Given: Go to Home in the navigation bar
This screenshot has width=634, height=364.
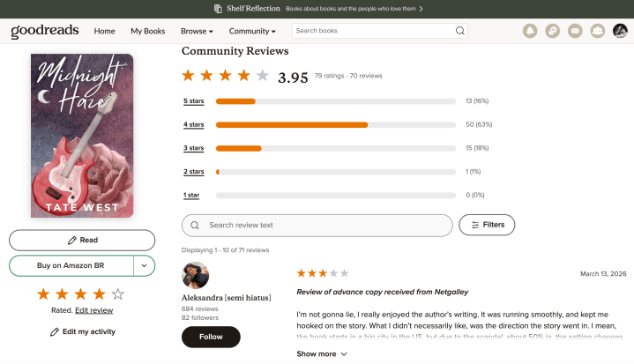Looking at the screenshot, I should pyautogui.click(x=104, y=31).
